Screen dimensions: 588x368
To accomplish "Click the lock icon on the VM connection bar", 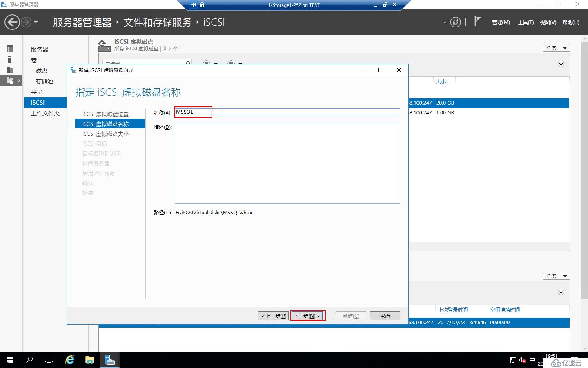I will click(x=202, y=5).
